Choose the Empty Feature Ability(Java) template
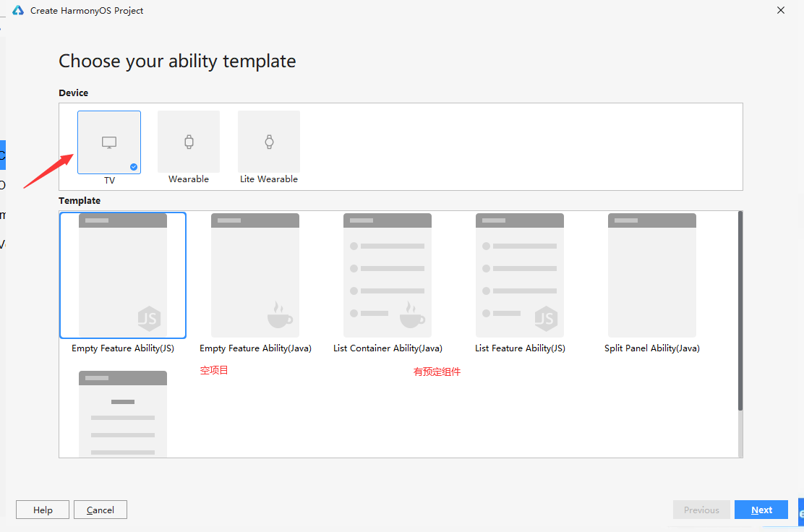The image size is (804, 532). point(255,275)
